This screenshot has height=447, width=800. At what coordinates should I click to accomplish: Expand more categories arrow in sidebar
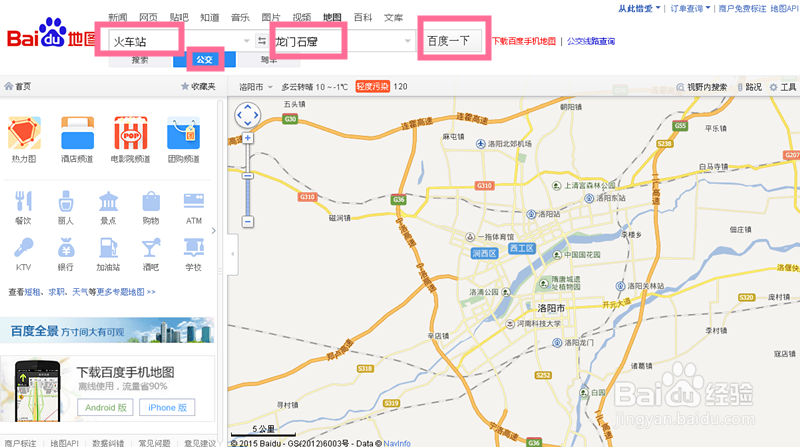213,231
